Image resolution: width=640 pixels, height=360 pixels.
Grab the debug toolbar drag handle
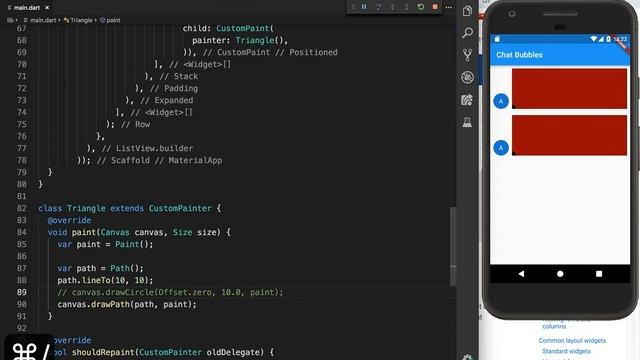click(353, 7)
